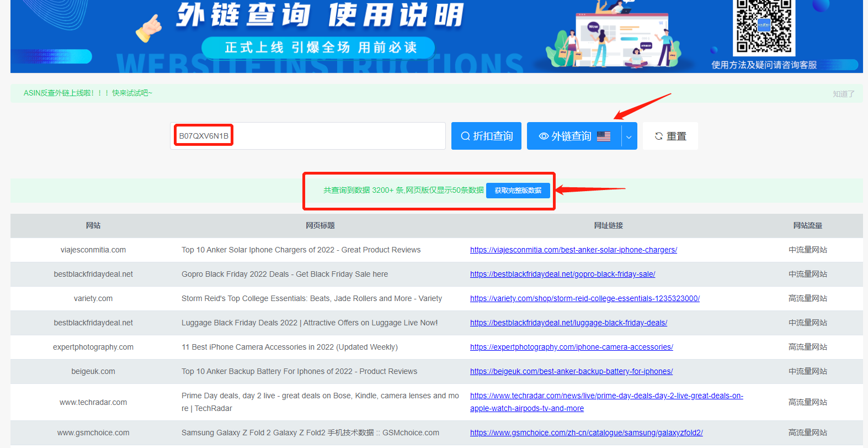Select the www.gsmchoice.com site cell

93,433
